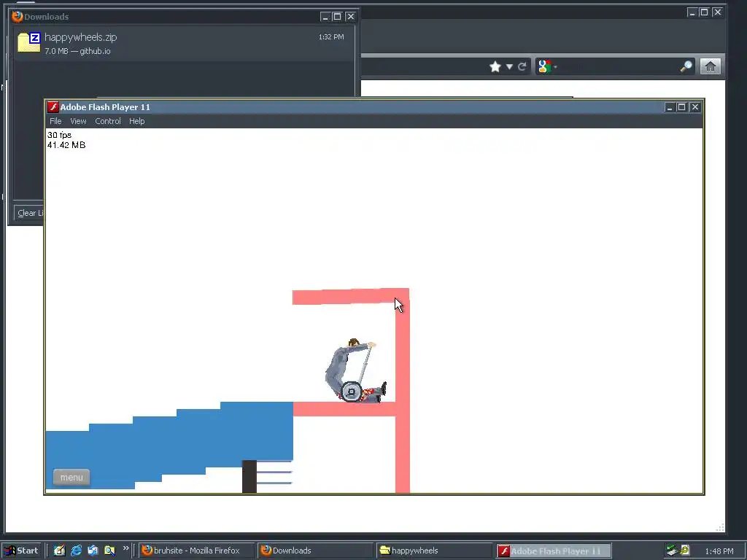Open the File menu in Flash Player

point(55,121)
